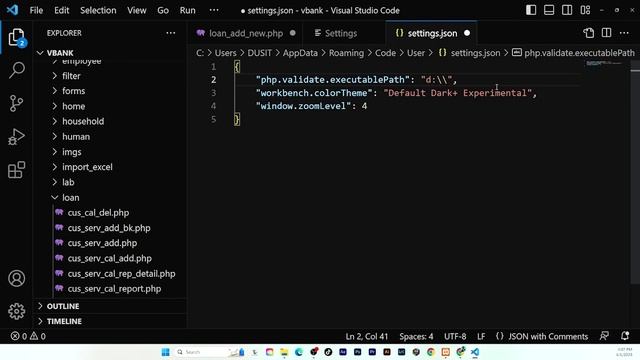Open cus_serv_cal_add.php file

click(x=109, y=258)
